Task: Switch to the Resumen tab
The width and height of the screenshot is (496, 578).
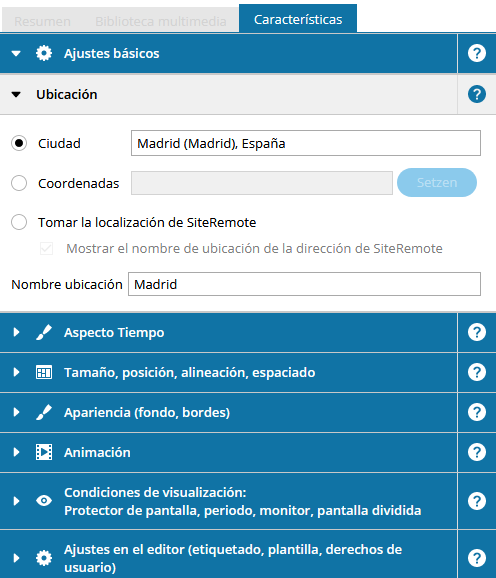Action: 42,21
